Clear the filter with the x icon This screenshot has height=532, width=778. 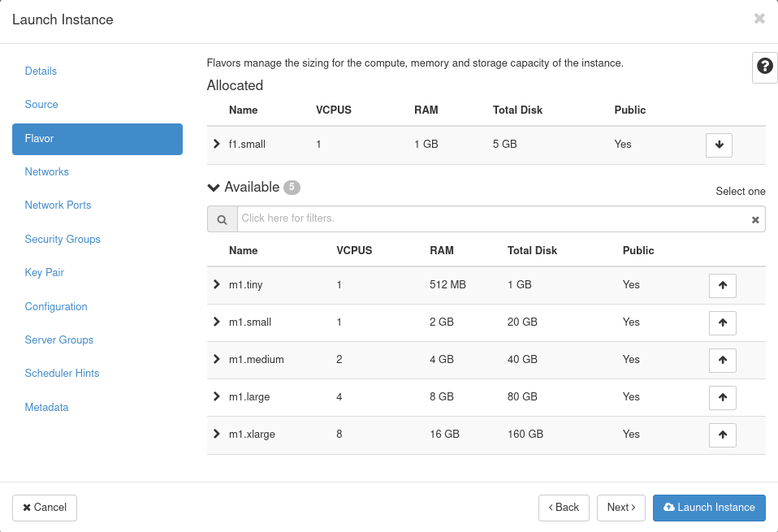tap(755, 220)
